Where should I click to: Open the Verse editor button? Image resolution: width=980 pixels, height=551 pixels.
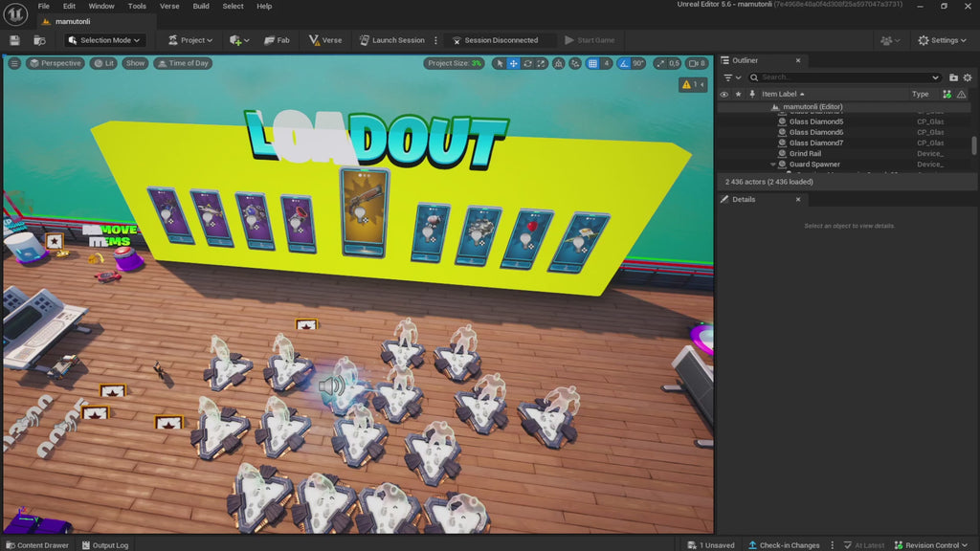click(x=325, y=40)
